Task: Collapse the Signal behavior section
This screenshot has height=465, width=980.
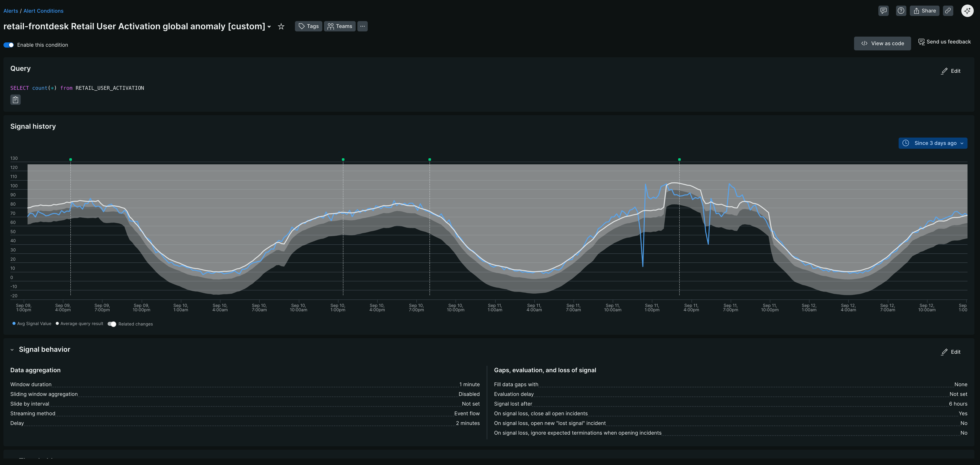Action: (x=12, y=350)
